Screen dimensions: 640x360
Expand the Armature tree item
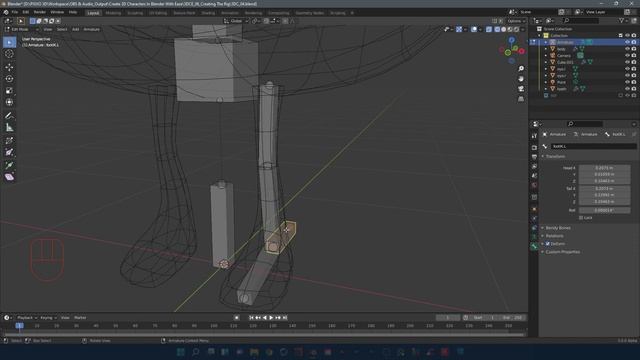pos(546,42)
